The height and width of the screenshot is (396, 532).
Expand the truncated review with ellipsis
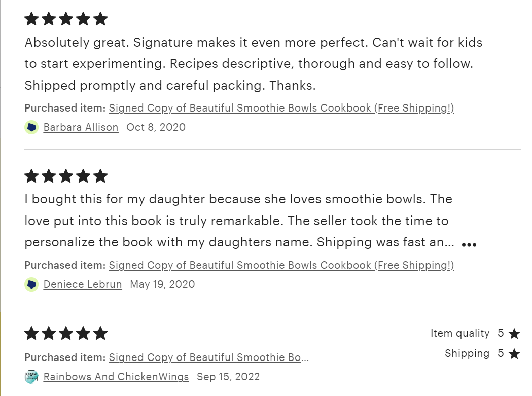[469, 244]
